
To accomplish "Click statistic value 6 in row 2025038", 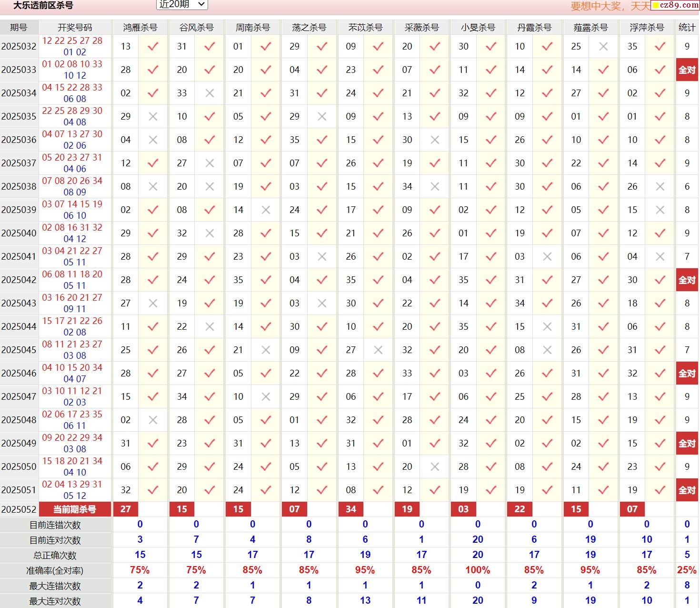I will point(687,187).
